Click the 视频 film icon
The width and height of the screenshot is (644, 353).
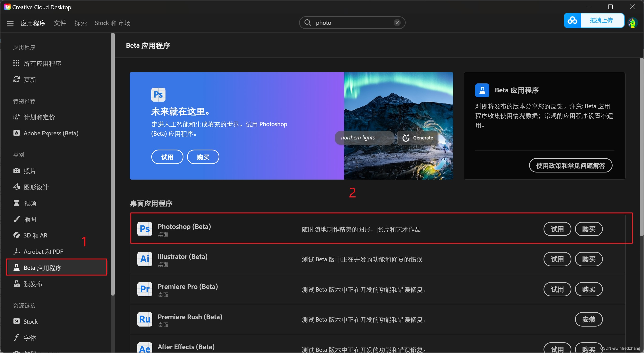tap(16, 203)
